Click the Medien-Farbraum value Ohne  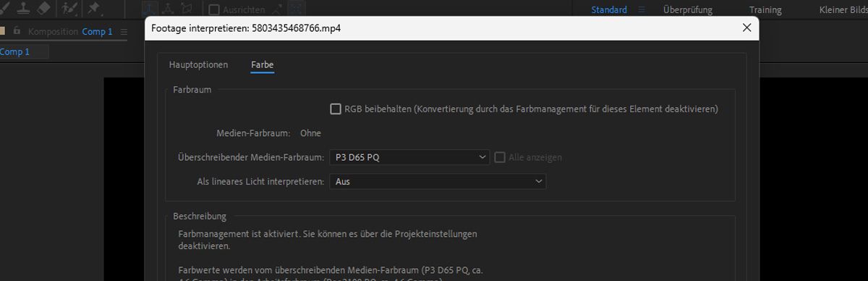pyautogui.click(x=310, y=133)
